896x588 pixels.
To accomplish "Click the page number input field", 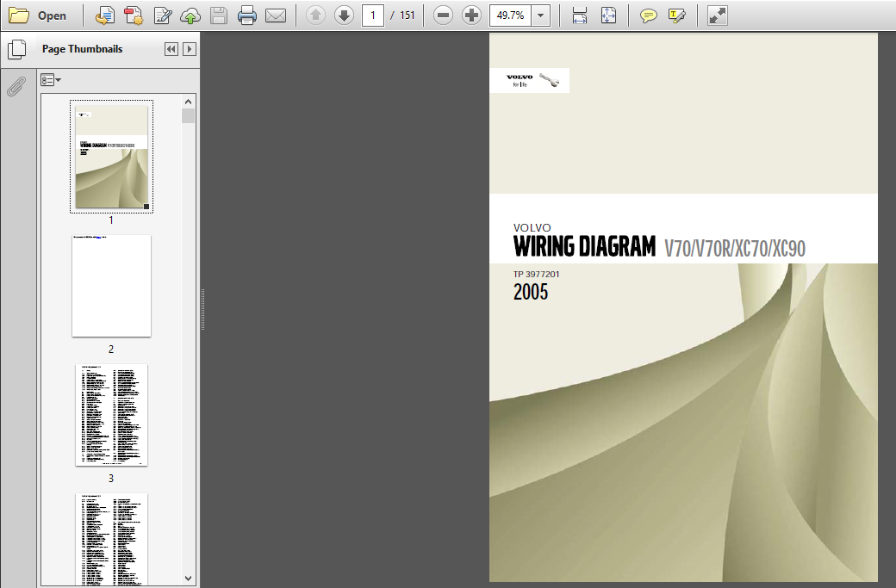I will [x=372, y=15].
